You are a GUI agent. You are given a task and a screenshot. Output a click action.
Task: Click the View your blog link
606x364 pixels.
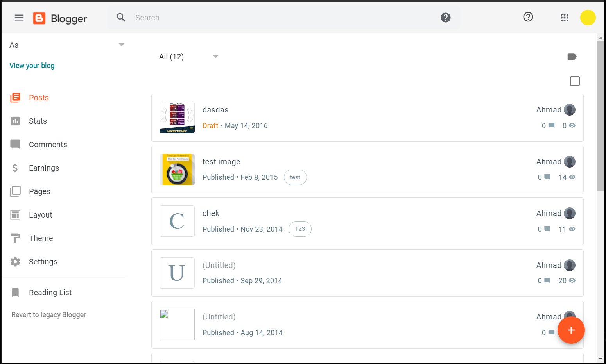32,65
